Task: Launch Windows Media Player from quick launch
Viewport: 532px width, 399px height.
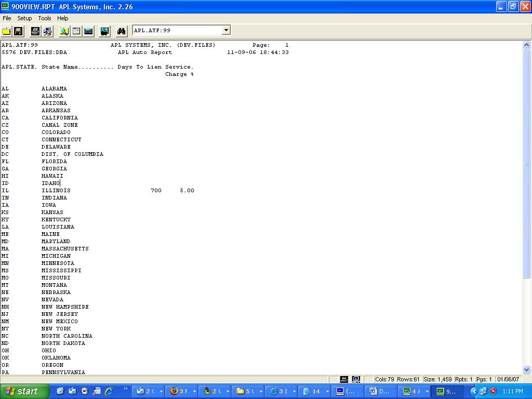Action: tap(85, 391)
